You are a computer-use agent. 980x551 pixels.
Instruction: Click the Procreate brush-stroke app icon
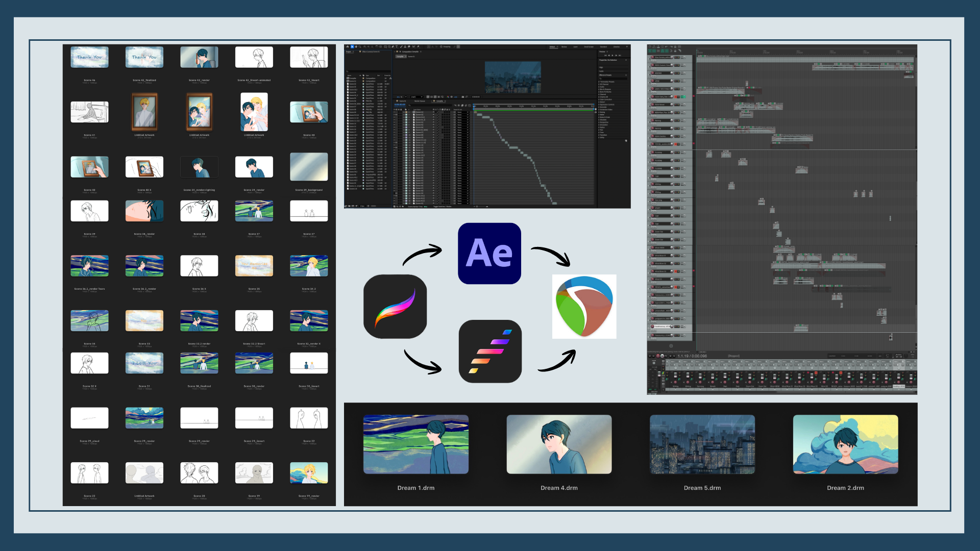pos(395,306)
